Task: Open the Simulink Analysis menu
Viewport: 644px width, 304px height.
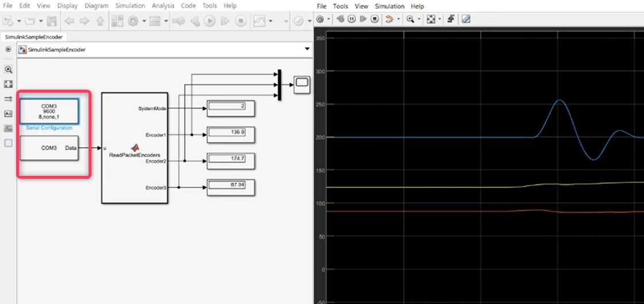Action: (163, 6)
